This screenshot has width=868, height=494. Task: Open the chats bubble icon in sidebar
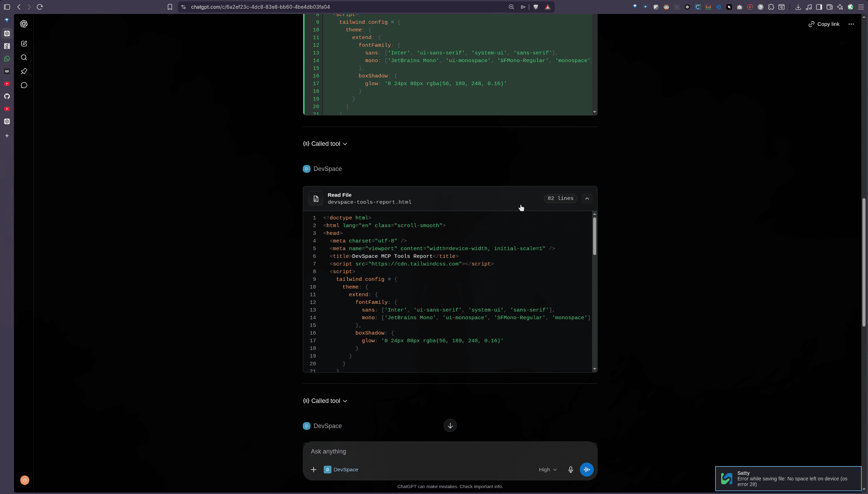pyautogui.click(x=24, y=85)
